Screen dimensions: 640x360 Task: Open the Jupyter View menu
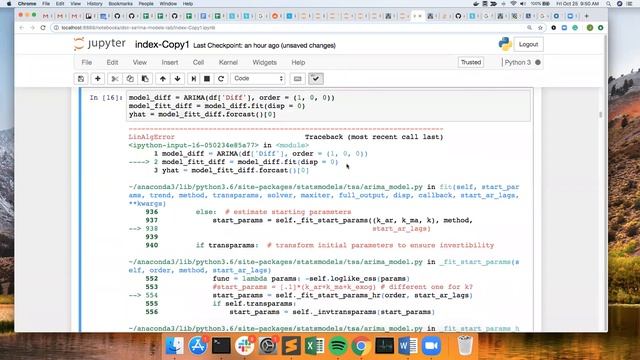(140, 62)
